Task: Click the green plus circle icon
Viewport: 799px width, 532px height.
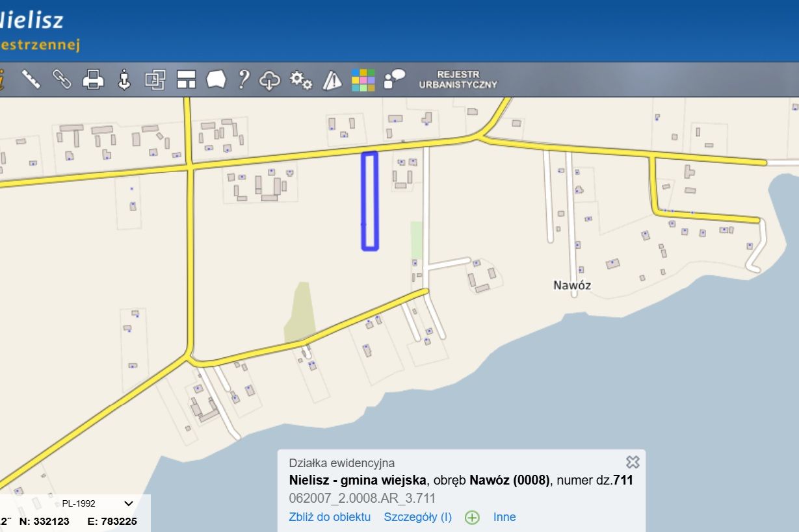Action: pos(472,518)
